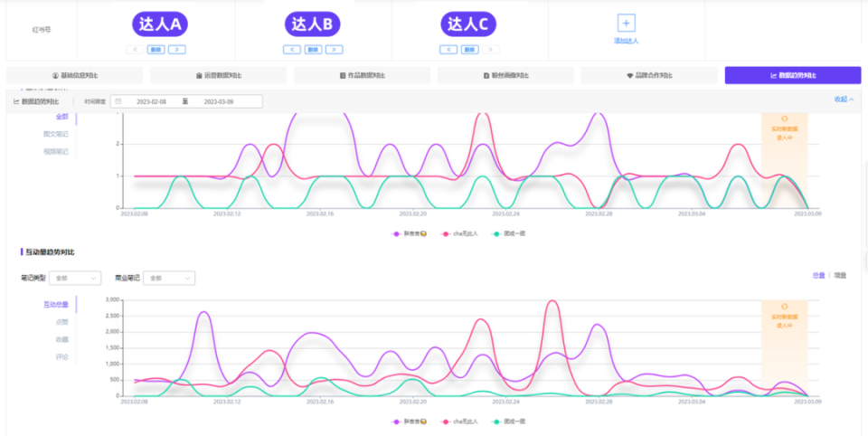Select 点赞 metric in the interaction chart sidebar
The image size is (868, 436).
click(62, 322)
